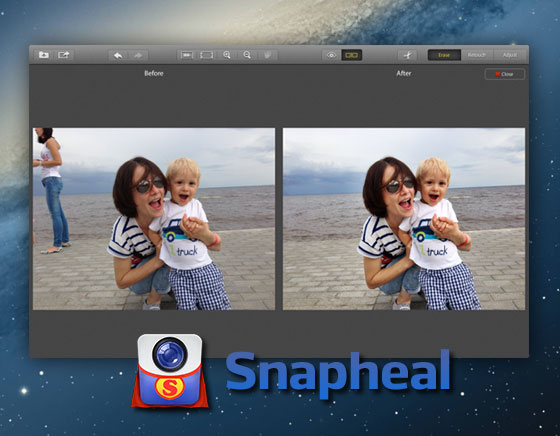The width and height of the screenshot is (560, 436).
Task: Close the before/after comparison view
Action: point(505,74)
